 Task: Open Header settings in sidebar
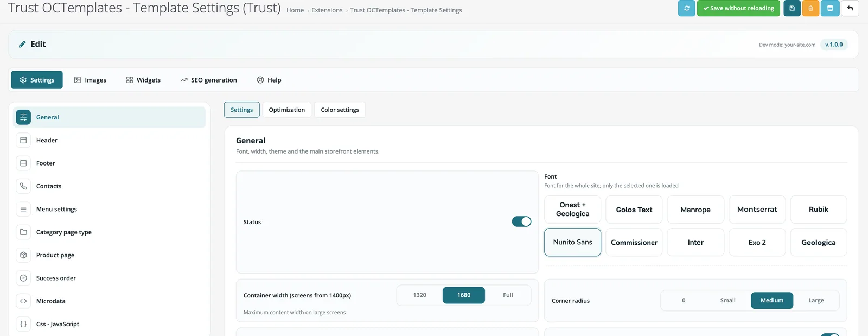pos(109,140)
